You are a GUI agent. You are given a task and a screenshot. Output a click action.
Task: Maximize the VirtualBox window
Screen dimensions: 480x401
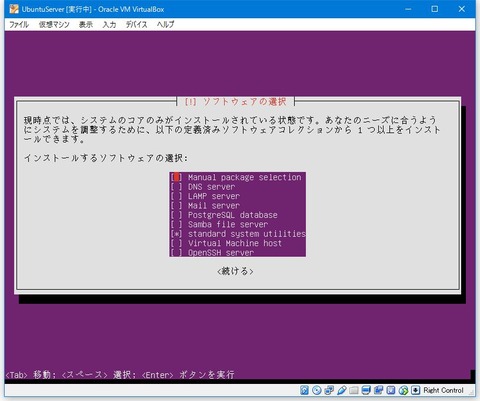(435, 9)
